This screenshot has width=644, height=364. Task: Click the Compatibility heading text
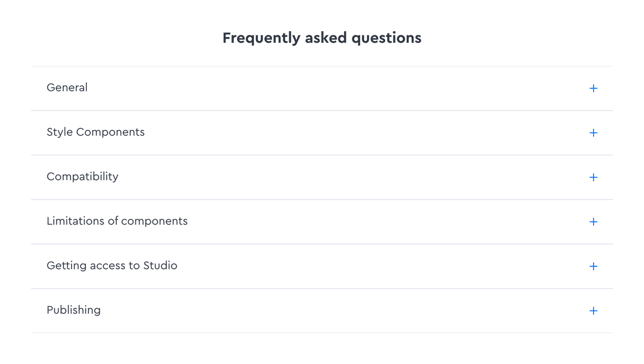[82, 176]
